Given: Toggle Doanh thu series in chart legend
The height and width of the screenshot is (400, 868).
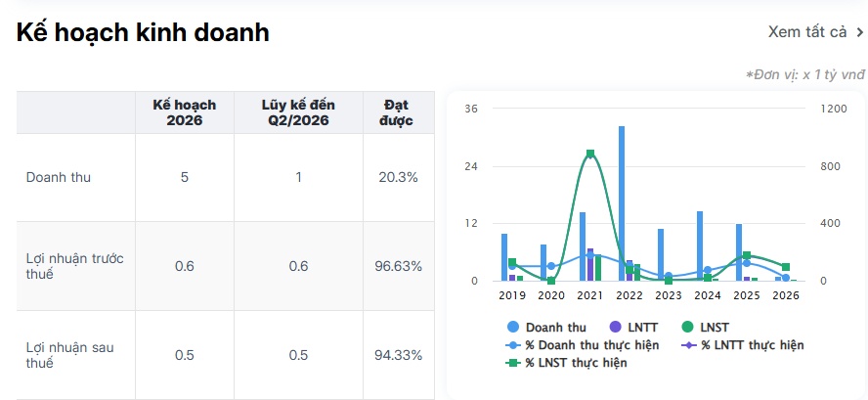Looking at the screenshot, I should pos(546,328).
